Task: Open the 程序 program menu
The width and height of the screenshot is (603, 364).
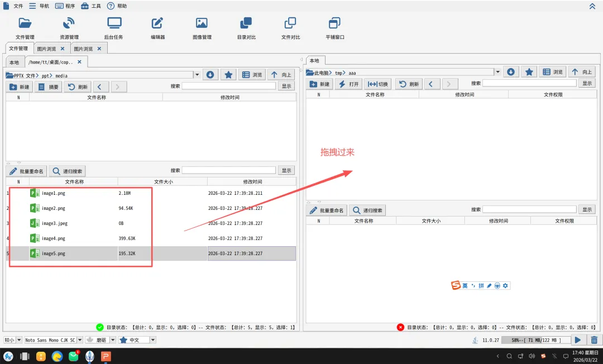Action: tap(65, 6)
